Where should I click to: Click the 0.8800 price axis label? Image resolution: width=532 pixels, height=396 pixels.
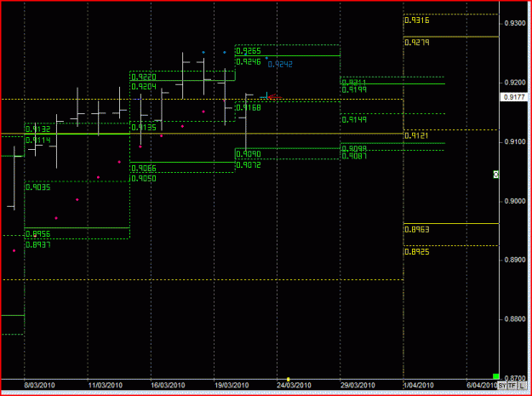click(x=514, y=319)
